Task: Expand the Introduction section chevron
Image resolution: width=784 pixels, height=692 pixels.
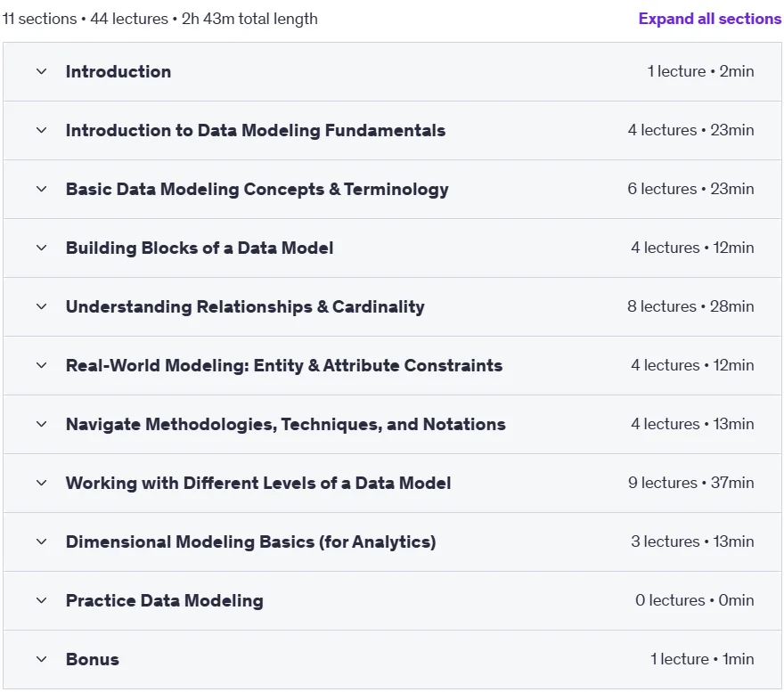Action: click(x=42, y=71)
